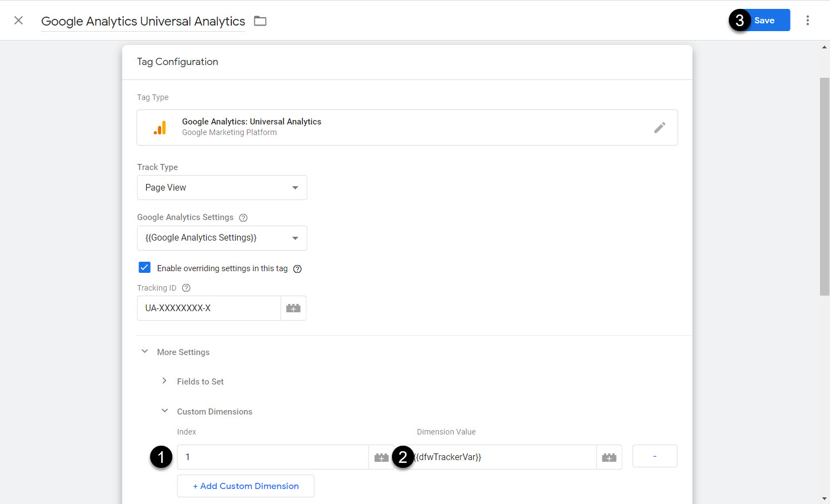Remove the custom dimension row with minus button
The image size is (830, 504).
(655, 456)
